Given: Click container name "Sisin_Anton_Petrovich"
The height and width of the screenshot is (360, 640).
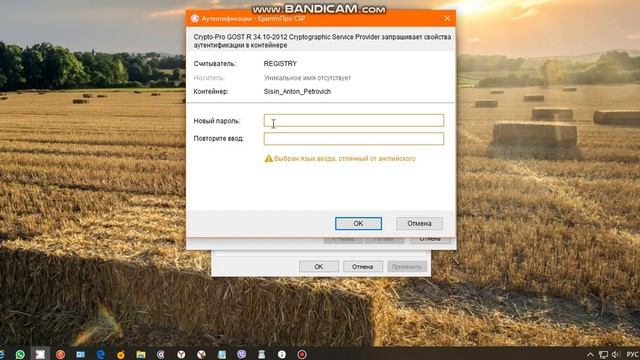Looking at the screenshot, I should (297, 91).
